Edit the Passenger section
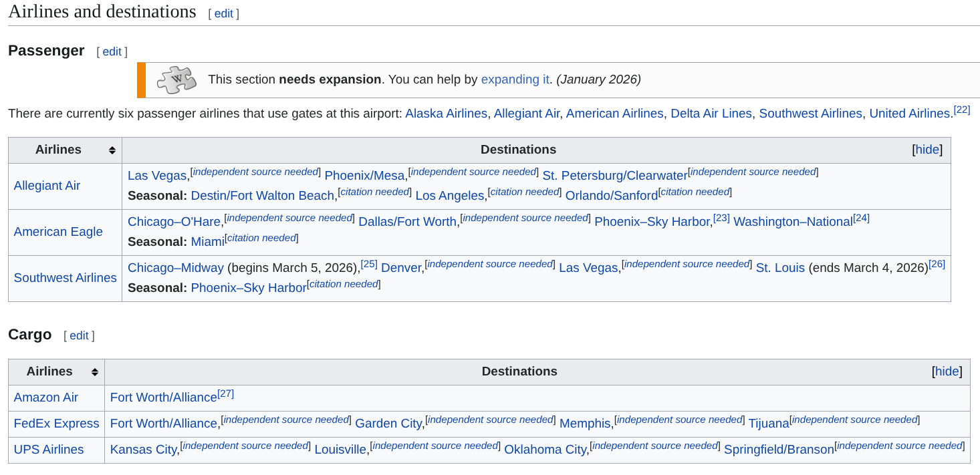 112,51
